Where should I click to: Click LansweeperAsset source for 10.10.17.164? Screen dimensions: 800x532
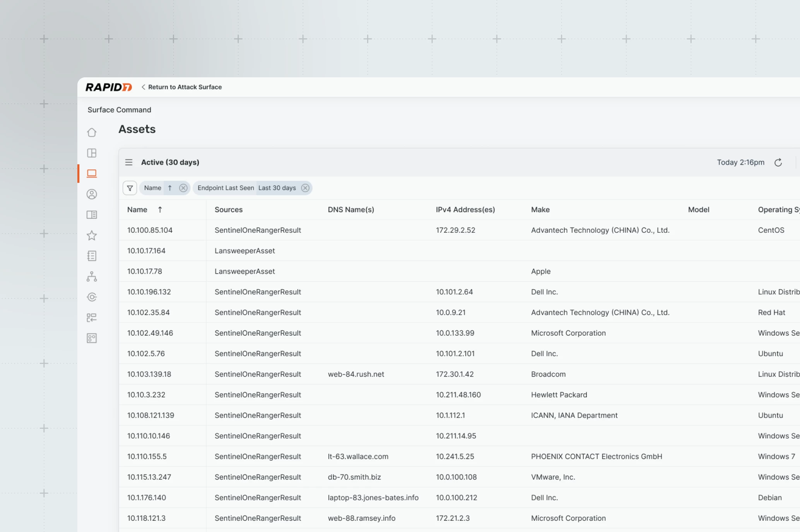[x=244, y=251]
